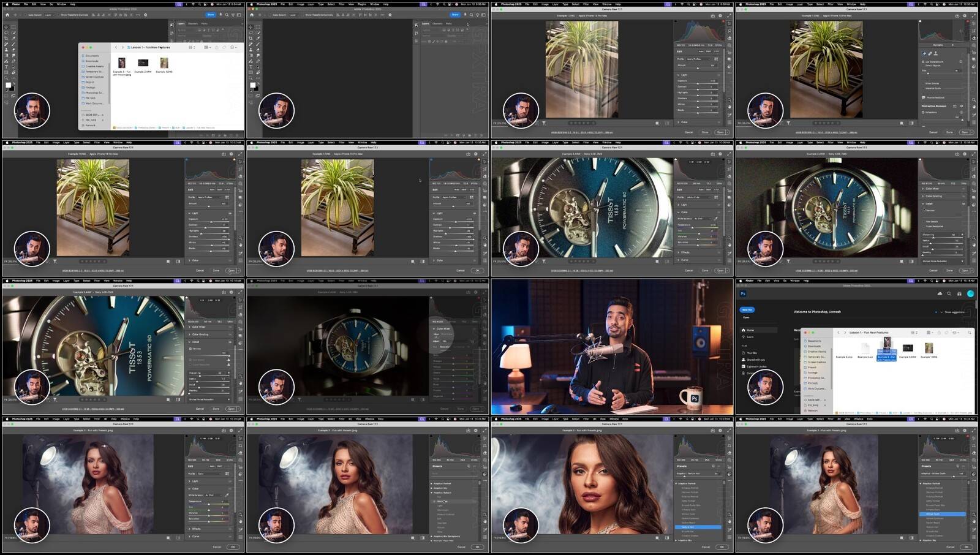Toggle Auto-Select checkbox in Finder-free Photoshop workspace
This screenshot has width=980, height=555.
click(270, 15)
